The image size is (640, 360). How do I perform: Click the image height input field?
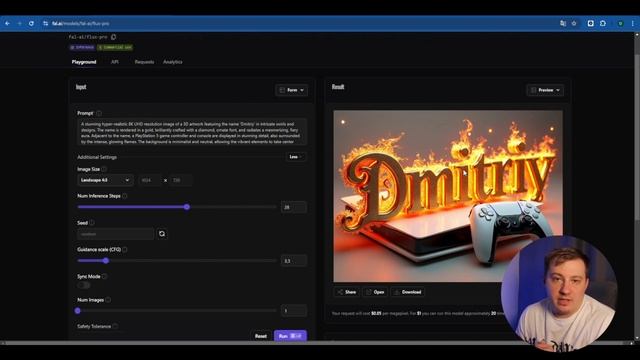coord(180,180)
